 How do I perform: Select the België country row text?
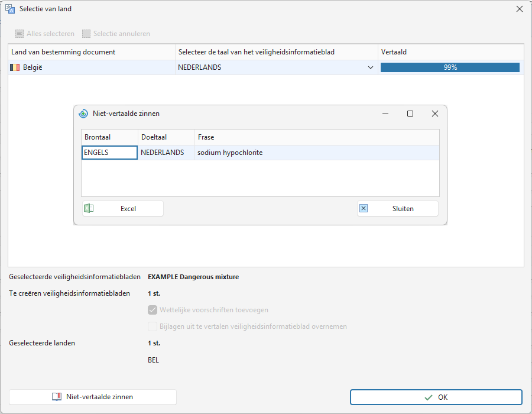(33, 67)
